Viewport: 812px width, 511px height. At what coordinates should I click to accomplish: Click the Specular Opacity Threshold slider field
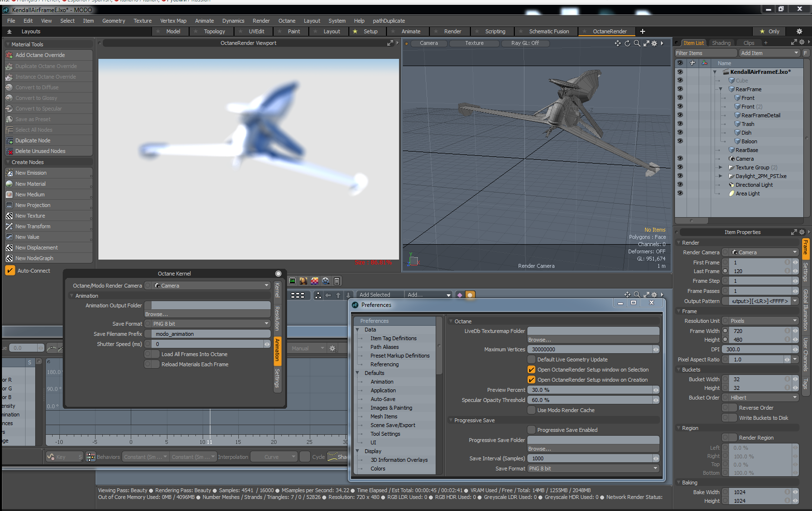coord(593,400)
